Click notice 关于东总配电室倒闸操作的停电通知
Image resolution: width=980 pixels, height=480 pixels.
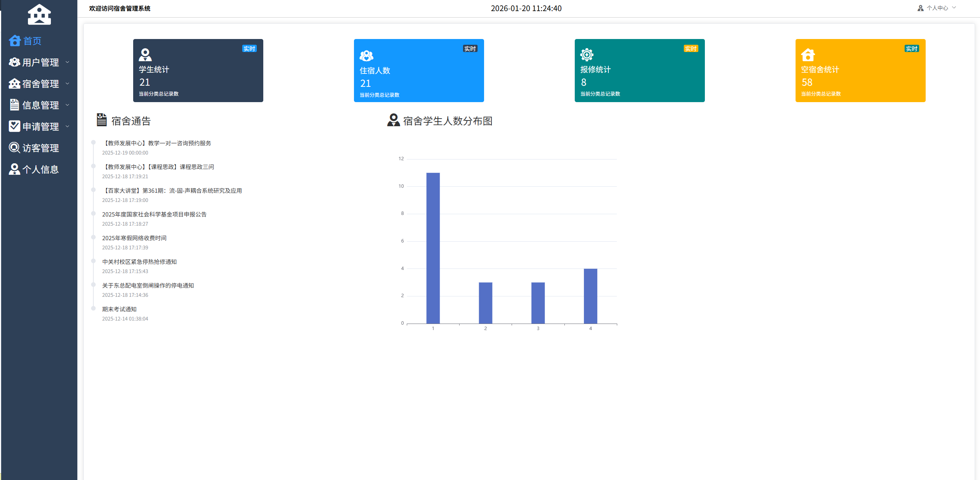click(x=148, y=285)
